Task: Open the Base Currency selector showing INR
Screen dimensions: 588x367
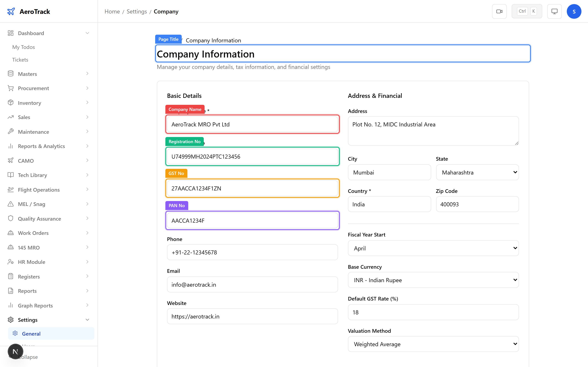Action: tap(433, 280)
